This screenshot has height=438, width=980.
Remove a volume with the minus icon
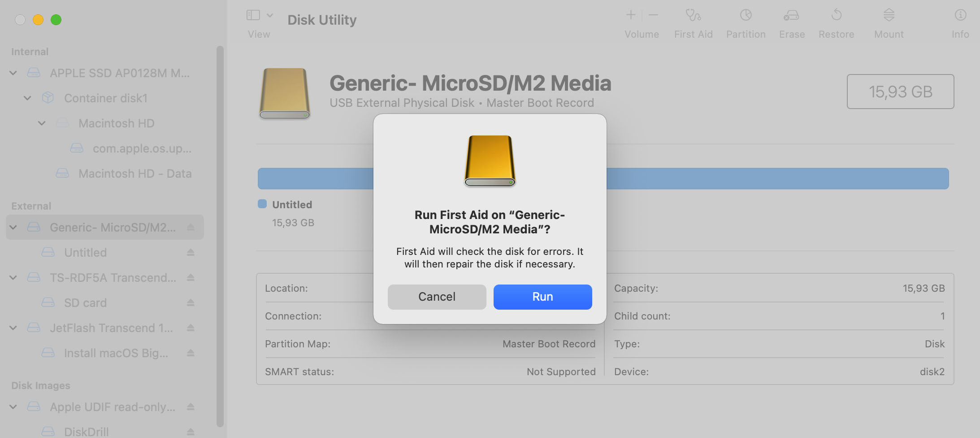[653, 15]
